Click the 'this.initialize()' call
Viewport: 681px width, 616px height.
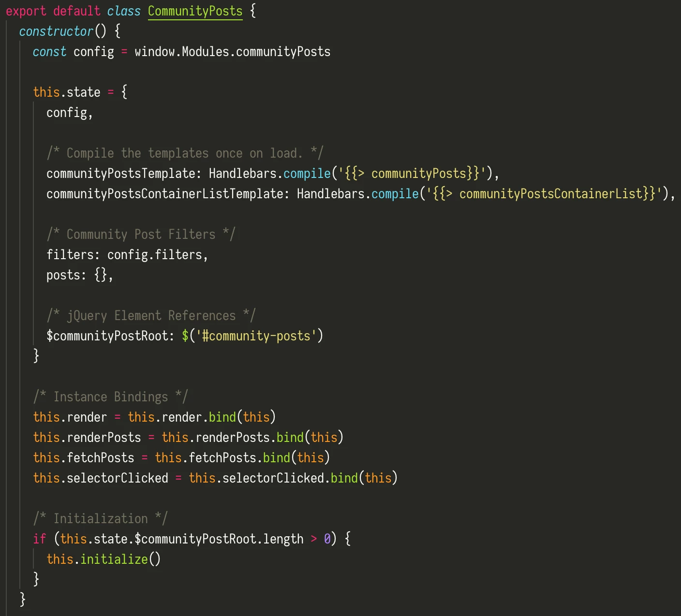tap(104, 559)
